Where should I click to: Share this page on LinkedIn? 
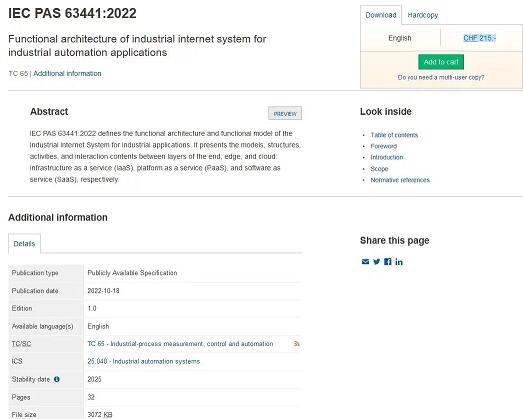[399, 262]
